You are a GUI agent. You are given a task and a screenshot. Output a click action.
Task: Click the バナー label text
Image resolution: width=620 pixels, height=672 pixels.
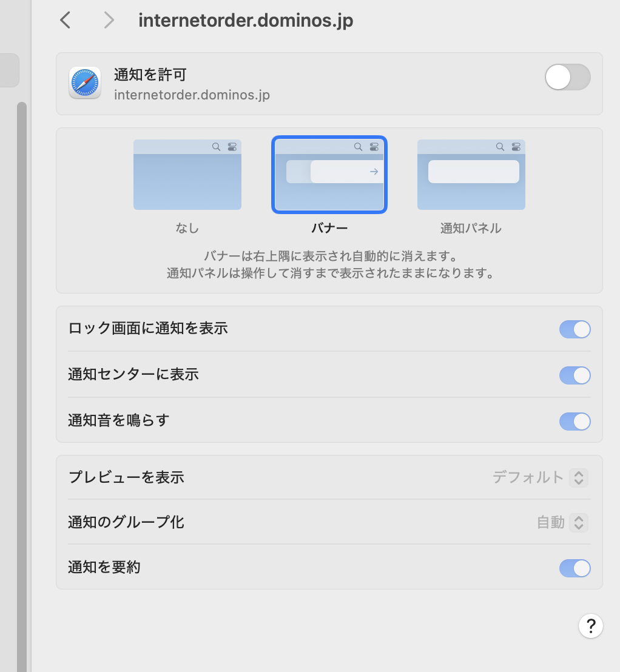tap(329, 228)
